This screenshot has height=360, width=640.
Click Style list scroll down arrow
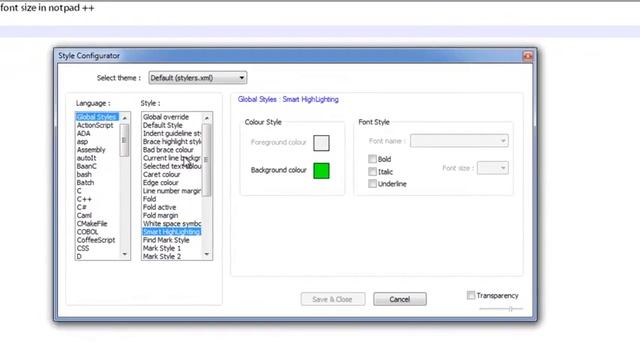click(x=207, y=254)
